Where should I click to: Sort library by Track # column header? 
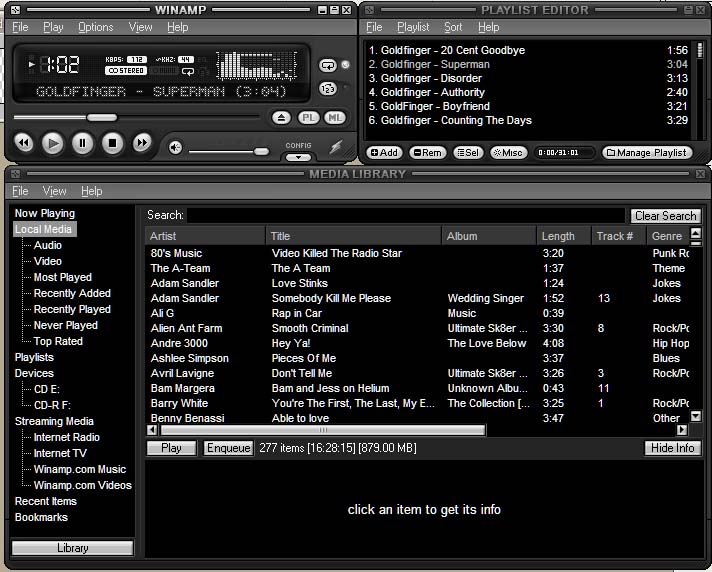(618, 236)
